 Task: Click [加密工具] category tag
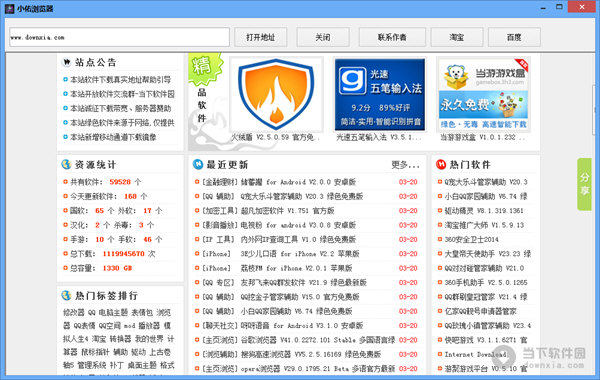[x=220, y=211]
